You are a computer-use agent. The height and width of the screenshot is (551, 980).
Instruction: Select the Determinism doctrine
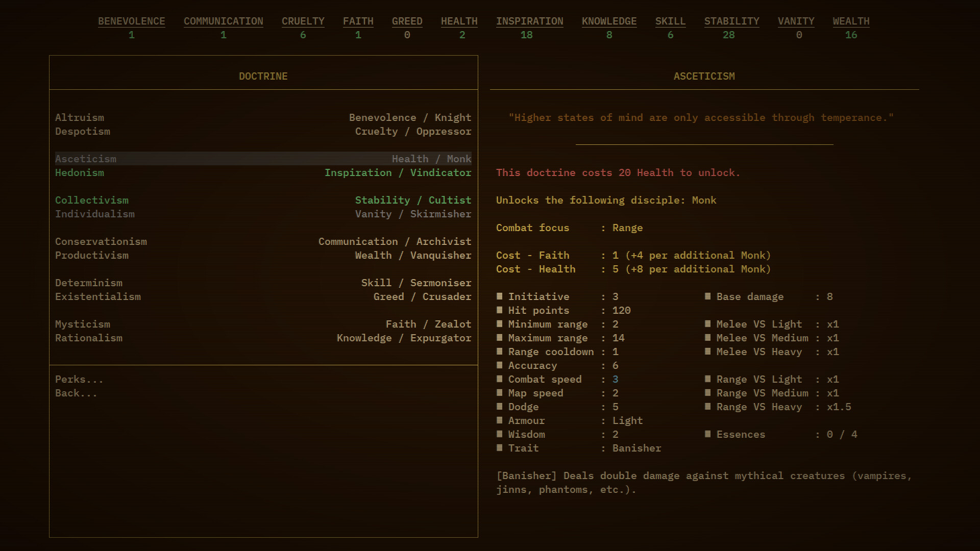[89, 283]
